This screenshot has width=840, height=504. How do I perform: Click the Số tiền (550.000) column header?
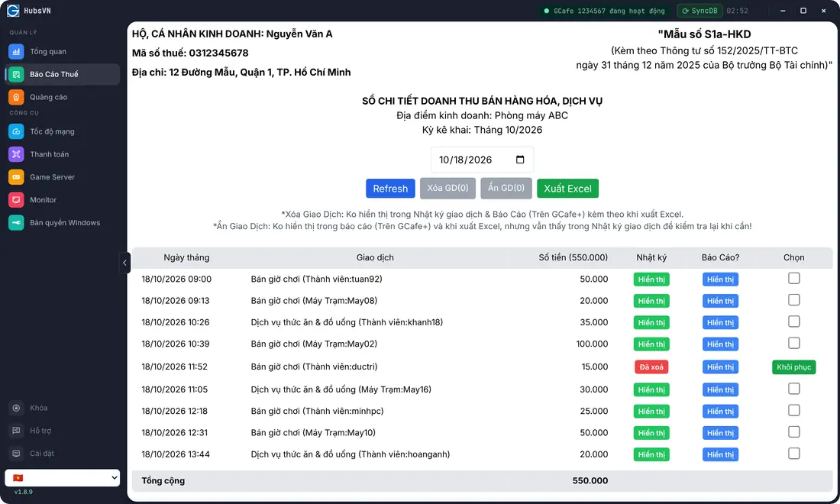[x=573, y=257]
